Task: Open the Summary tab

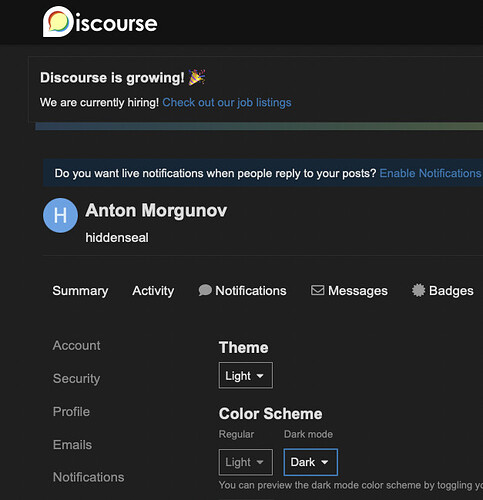Action: [80, 291]
